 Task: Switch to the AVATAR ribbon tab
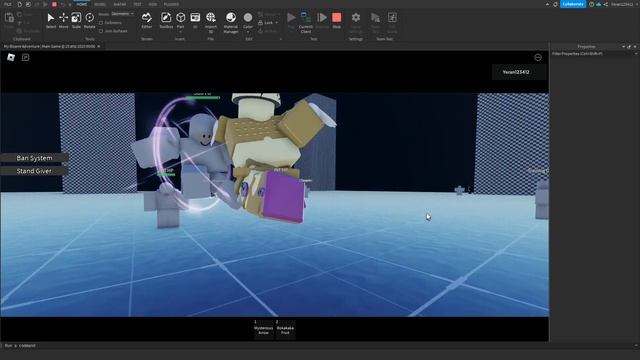point(120,4)
